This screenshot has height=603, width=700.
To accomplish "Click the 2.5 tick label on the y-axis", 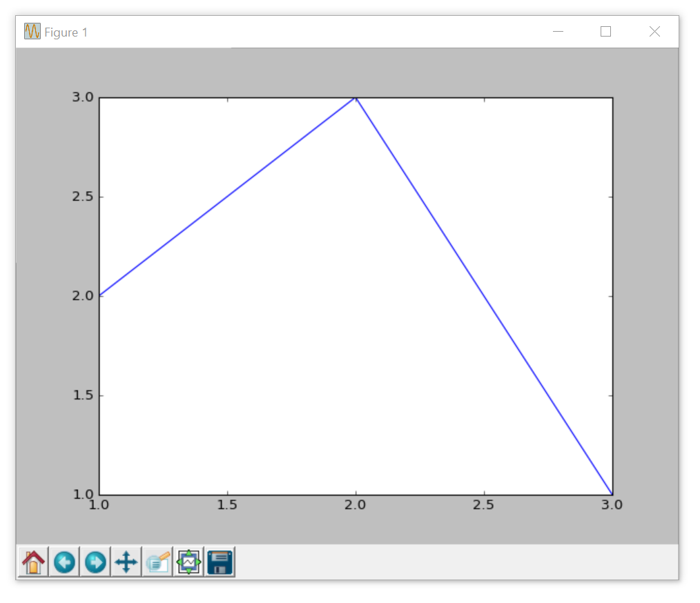I will pos(83,197).
